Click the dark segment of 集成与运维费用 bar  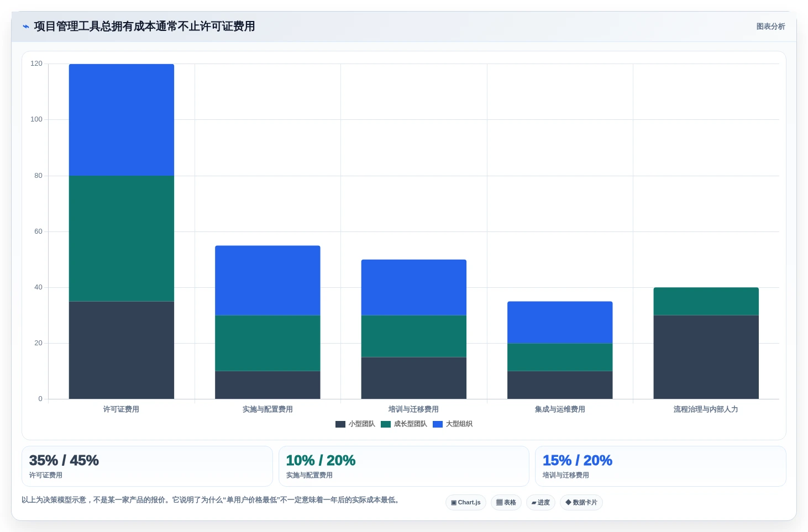coord(560,385)
